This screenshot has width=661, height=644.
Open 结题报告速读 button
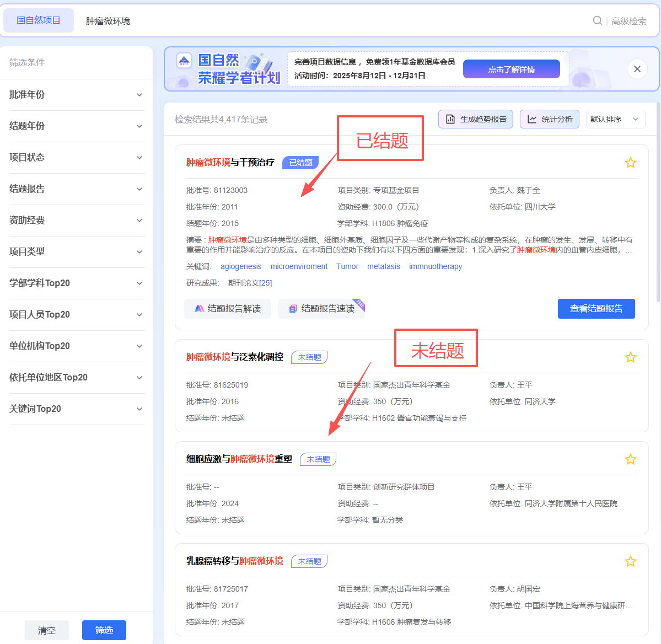click(321, 309)
